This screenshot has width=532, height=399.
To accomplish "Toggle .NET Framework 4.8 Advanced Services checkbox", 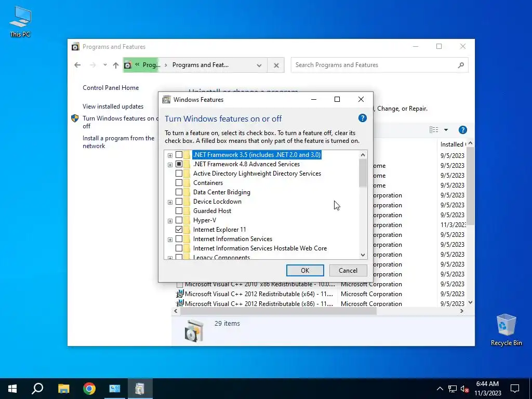I will point(179,164).
